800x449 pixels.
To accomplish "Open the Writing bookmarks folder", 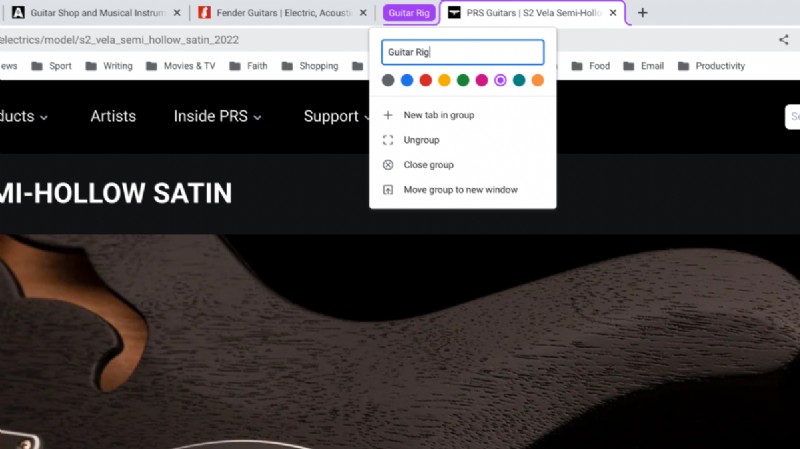I will coord(109,66).
